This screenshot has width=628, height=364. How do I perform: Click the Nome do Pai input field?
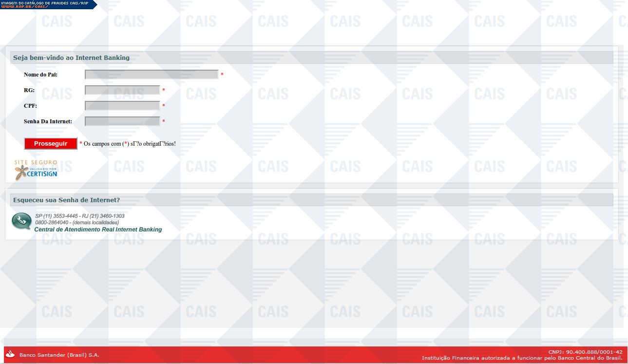coord(152,75)
